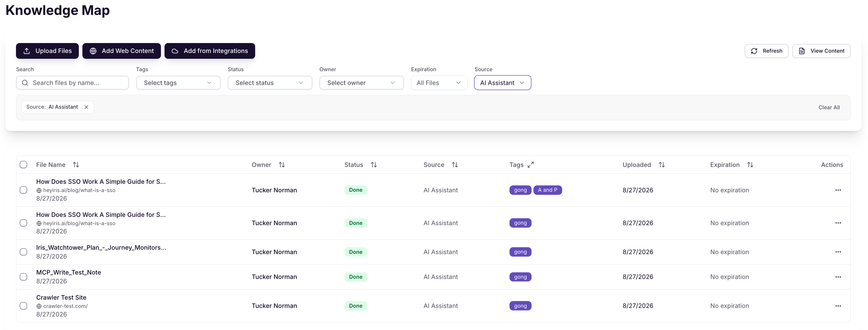Click the Clear All filters link
This screenshot has width=868, height=330.
[x=829, y=107]
